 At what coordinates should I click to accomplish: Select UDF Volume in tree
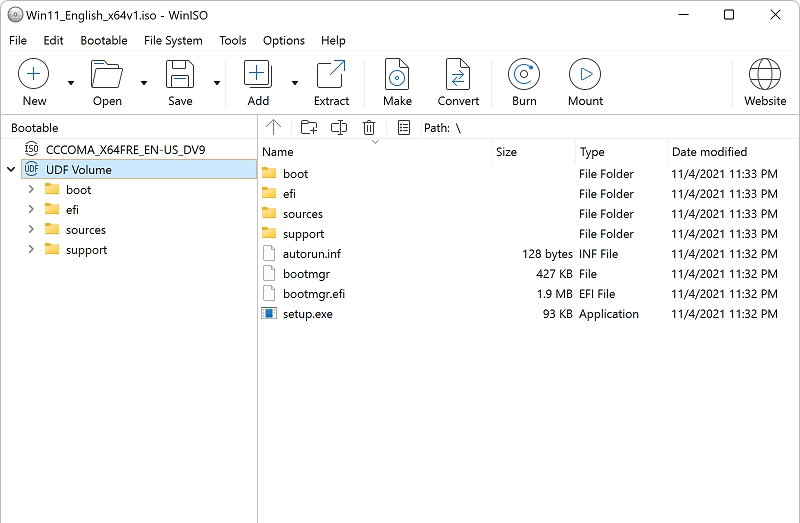[139, 169]
